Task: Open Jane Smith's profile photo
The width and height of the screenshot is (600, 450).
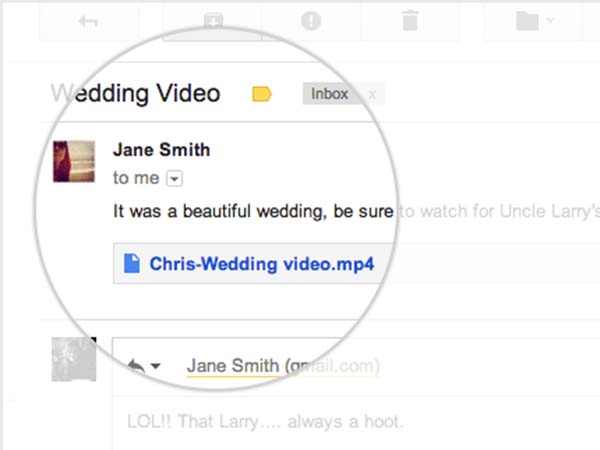Action: 74,161
